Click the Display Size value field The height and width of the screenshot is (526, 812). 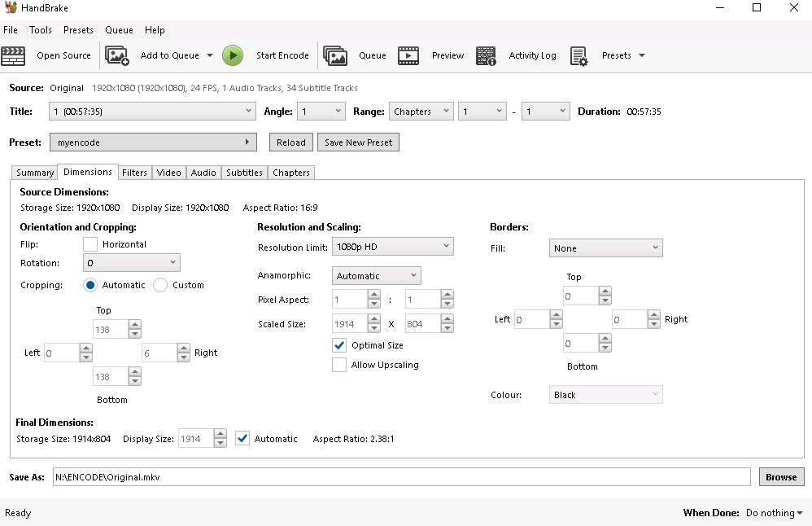(196, 439)
